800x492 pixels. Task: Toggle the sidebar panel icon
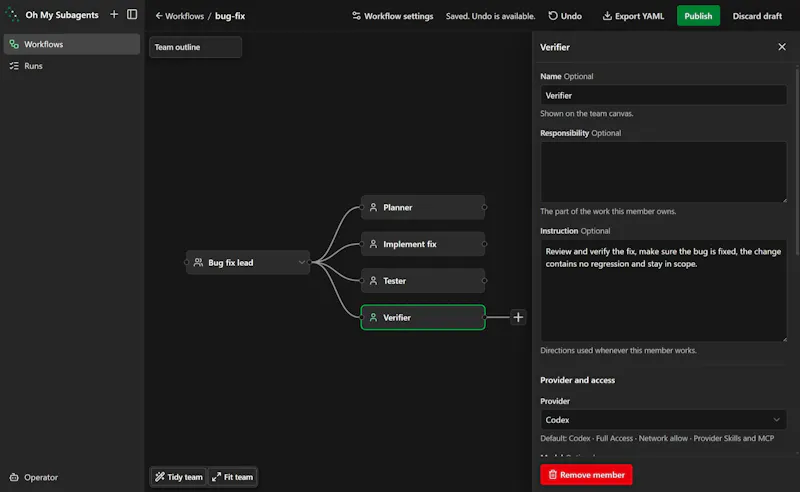[x=132, y=14]
